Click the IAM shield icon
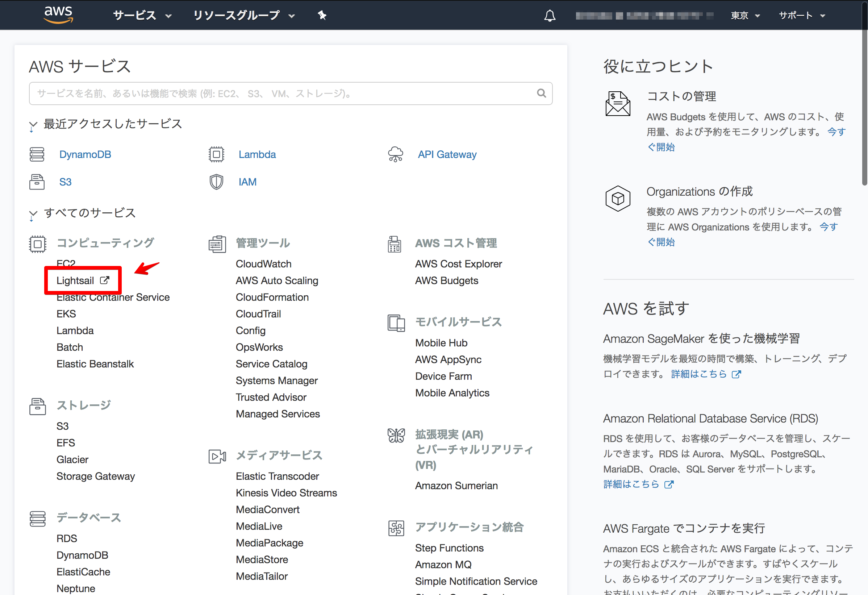The height and width of the screenshot is (595, 868). (216, 182)
